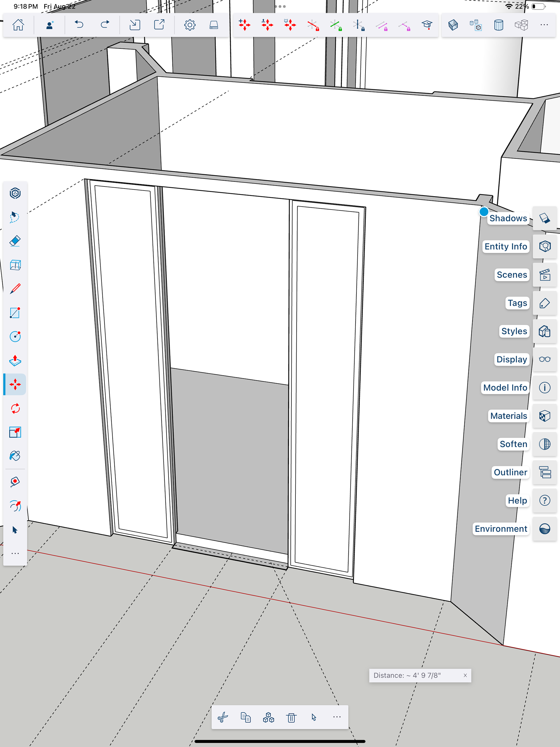Expand overflow menu in top right toolbar
The image size is (560, 747).
pyautogui.click(x=544, y=25)
